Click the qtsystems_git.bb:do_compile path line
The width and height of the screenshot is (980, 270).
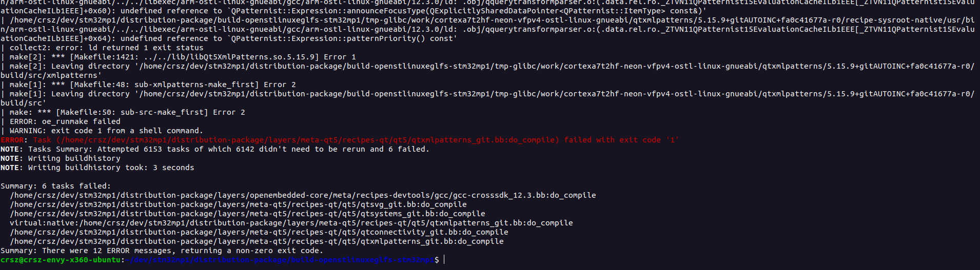point(247,214)
